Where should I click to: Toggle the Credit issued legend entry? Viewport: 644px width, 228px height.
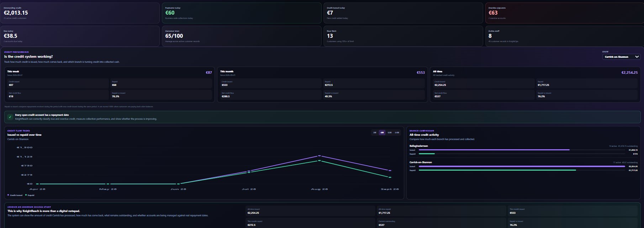click(x=15, y=195)
